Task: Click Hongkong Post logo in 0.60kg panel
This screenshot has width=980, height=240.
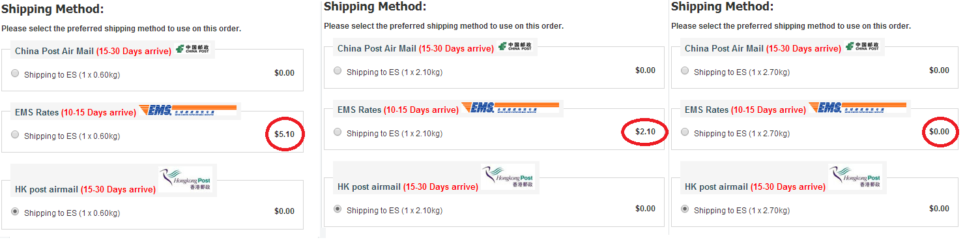Action: tap(186, 179)
